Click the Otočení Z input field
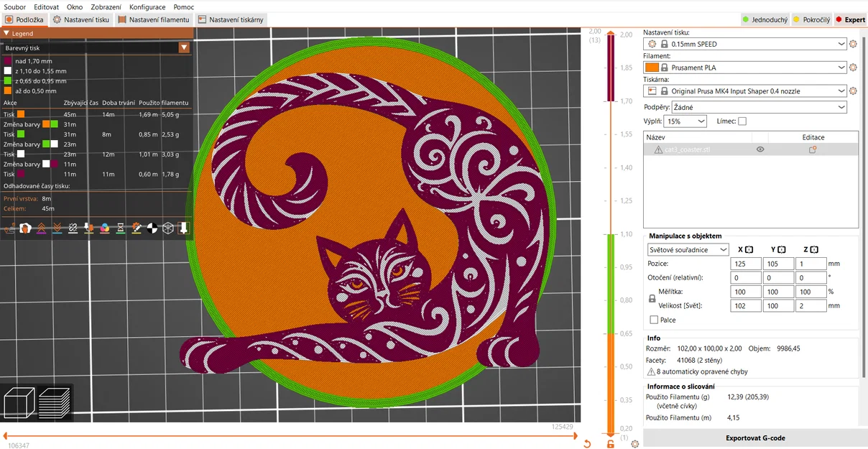 point(811,277)
